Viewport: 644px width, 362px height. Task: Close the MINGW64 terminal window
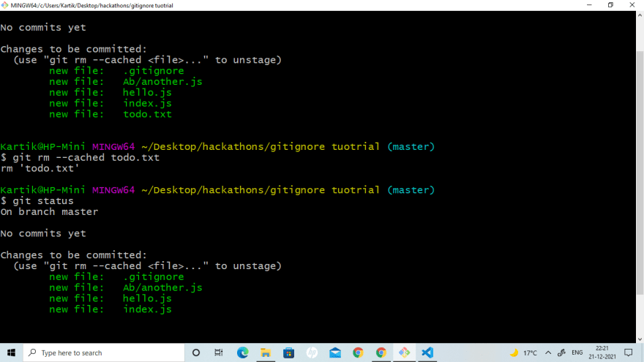632,5
